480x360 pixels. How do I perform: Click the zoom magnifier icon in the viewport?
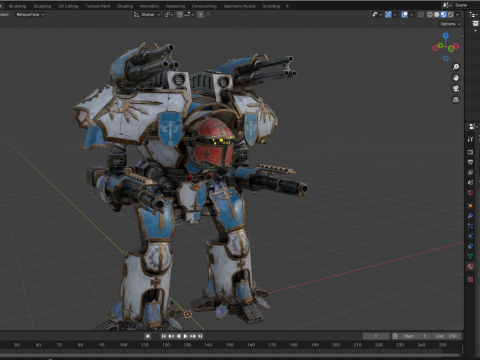pos(456,67)
